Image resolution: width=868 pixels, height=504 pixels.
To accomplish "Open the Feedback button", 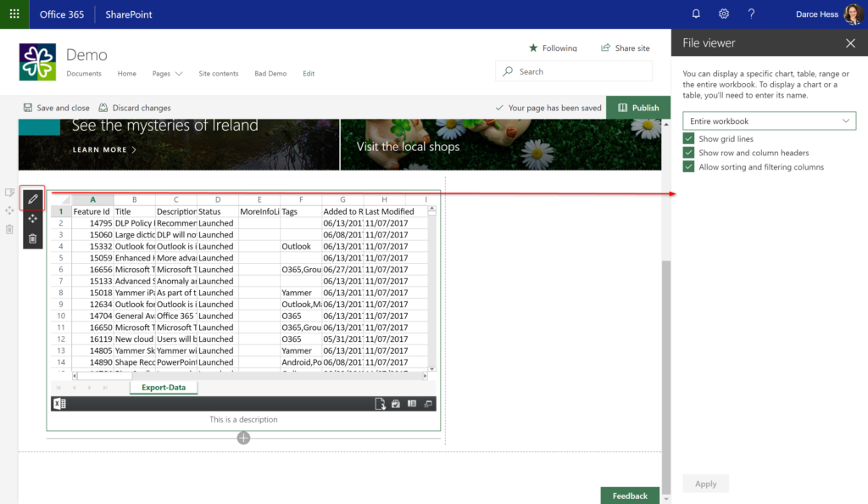I will [x=630, y=496].
